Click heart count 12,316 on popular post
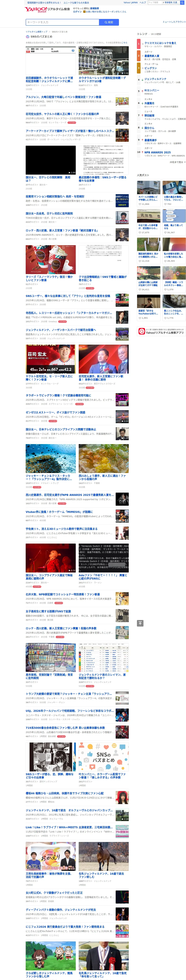 point(144,261)
